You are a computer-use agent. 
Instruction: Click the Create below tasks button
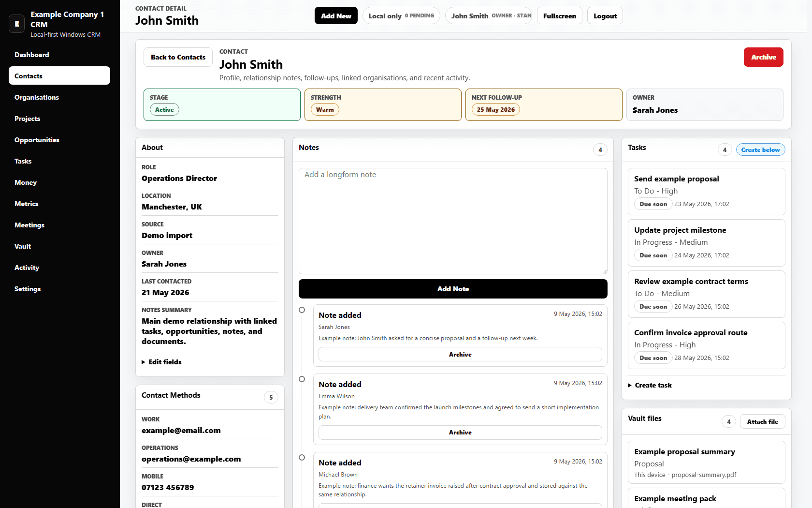760,150
